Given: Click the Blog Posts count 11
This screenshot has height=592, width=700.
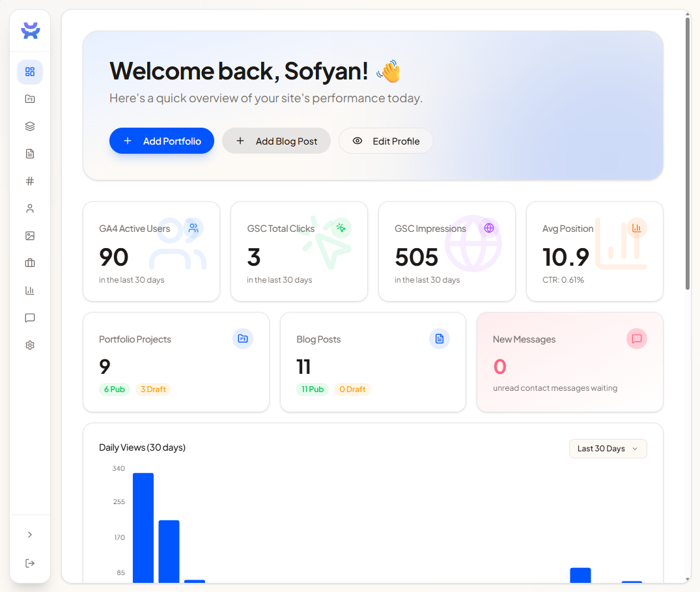Looking at the screenshot, I should tap(303, 367).
